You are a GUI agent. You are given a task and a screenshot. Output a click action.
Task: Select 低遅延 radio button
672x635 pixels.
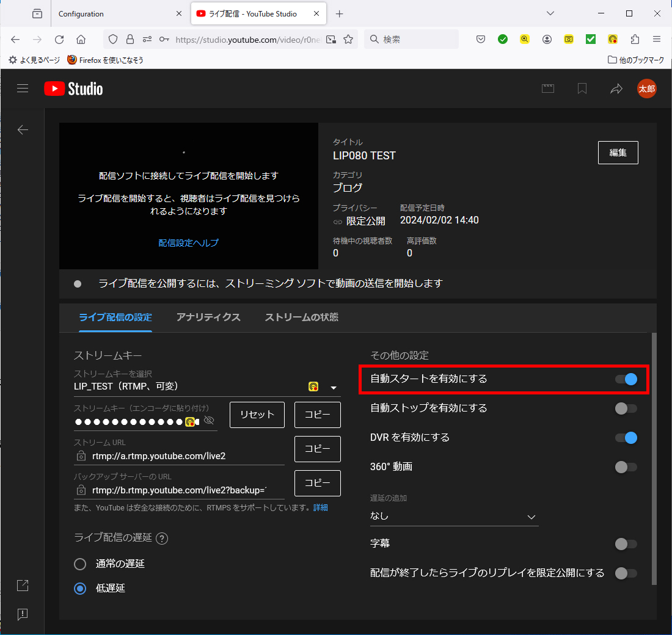pyautogui.click(x=80, y=589)
